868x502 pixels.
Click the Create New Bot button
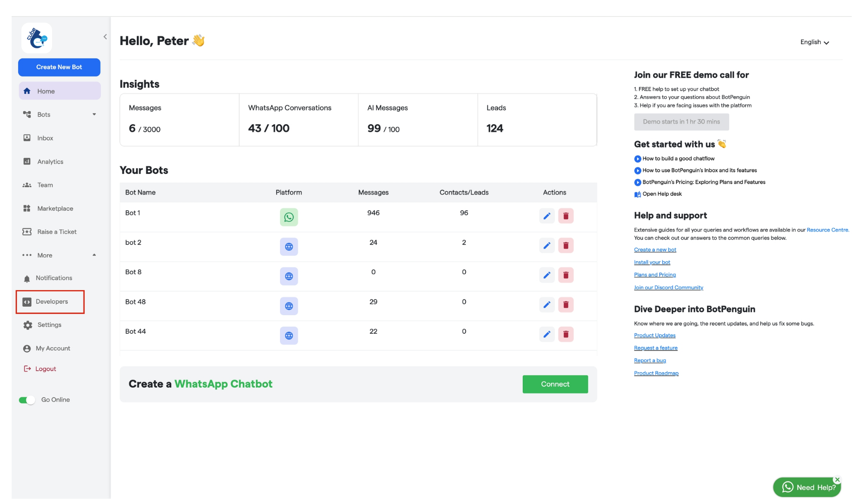click(59, 67)
